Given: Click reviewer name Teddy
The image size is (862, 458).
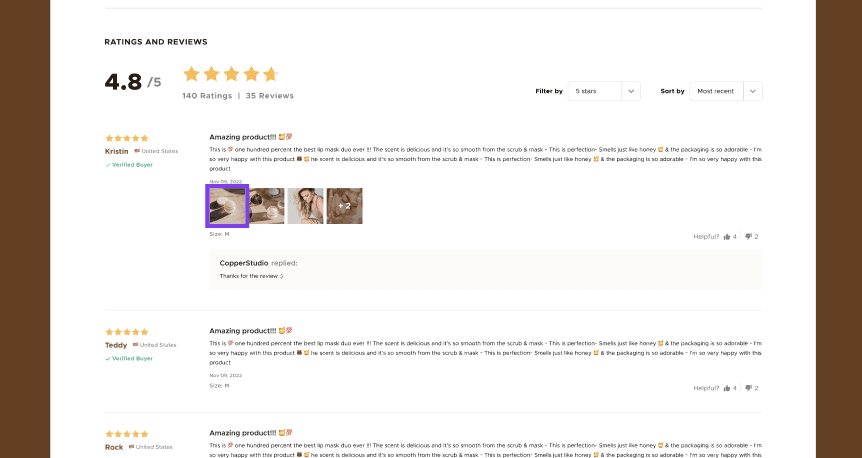Looking at the screenshot, I should [116, 345].
